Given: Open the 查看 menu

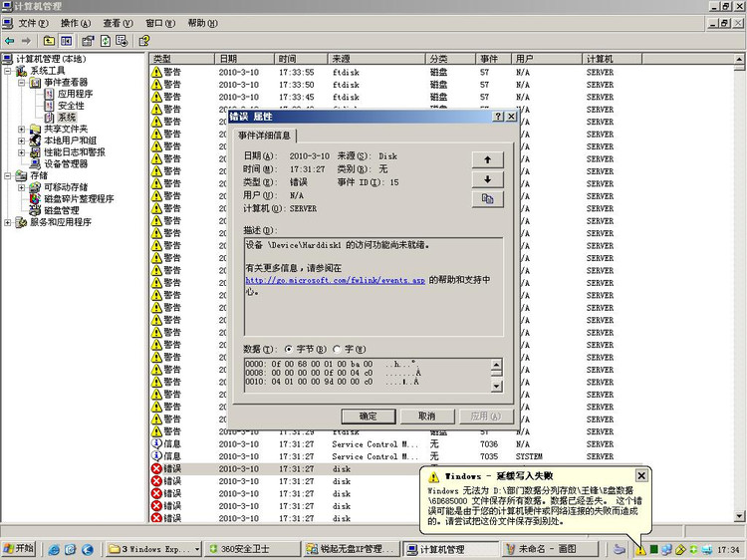Looking at the screenshot, I should click(118, 23).
